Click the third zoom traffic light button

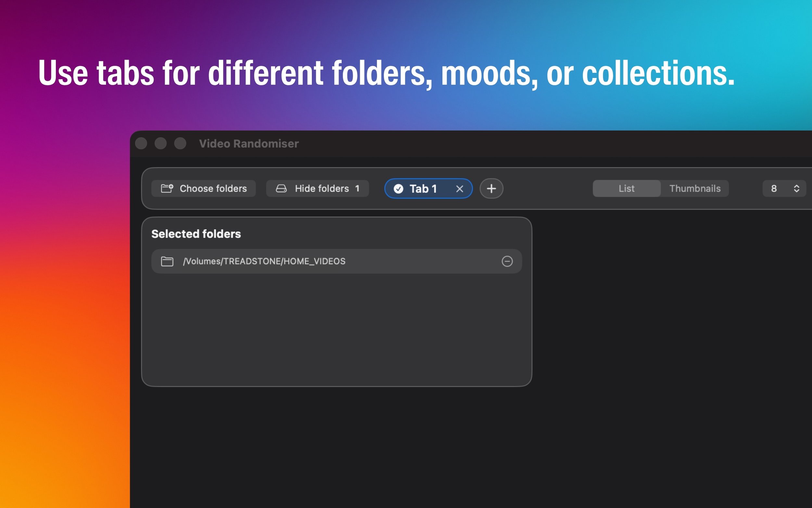point(180,143)
